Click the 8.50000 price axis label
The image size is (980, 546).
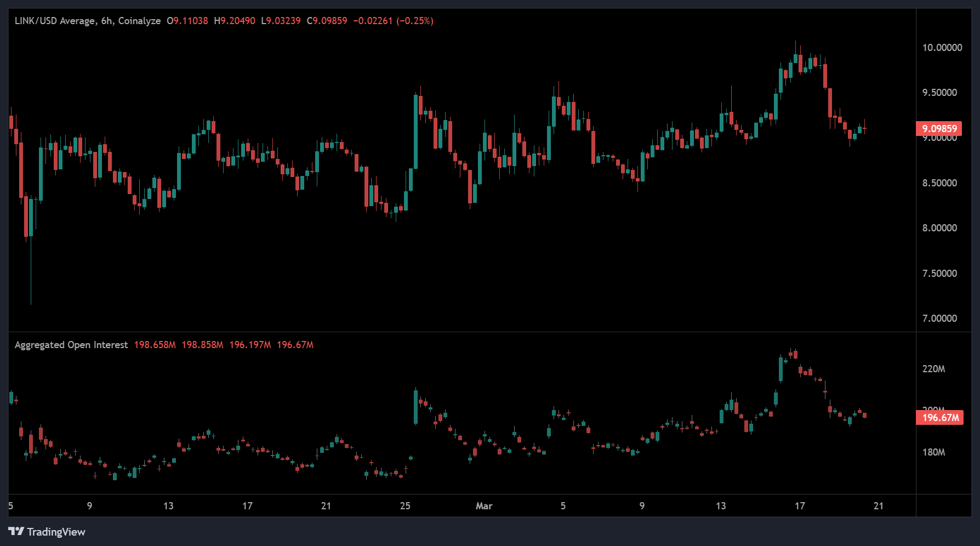pos(939,183)
